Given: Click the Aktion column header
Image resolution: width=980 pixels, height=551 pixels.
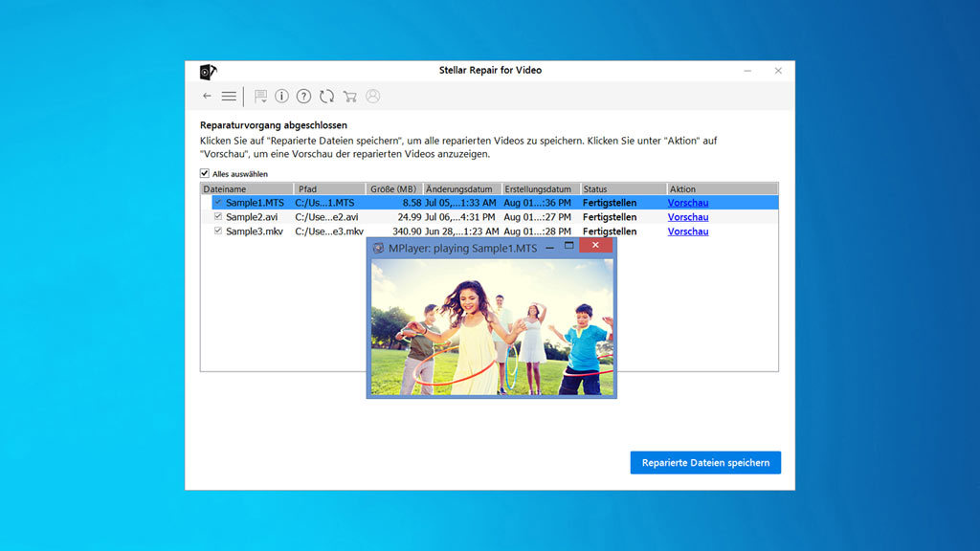Looking at the screenshot, I should click(x=723, y=188).
